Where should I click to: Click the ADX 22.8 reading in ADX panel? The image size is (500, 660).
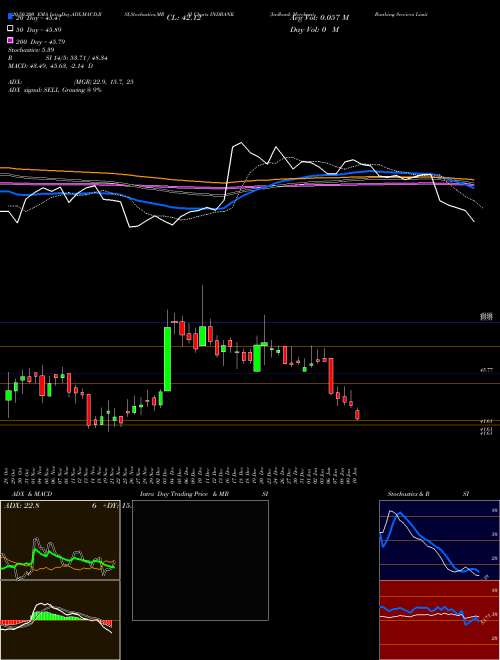[x=21, y=505]
